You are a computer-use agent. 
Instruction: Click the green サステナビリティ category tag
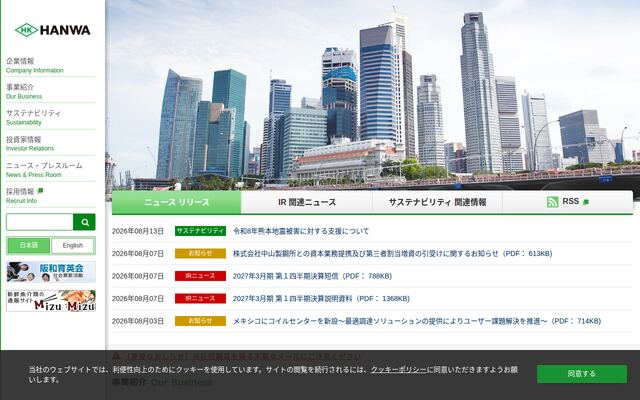(200, 231)
